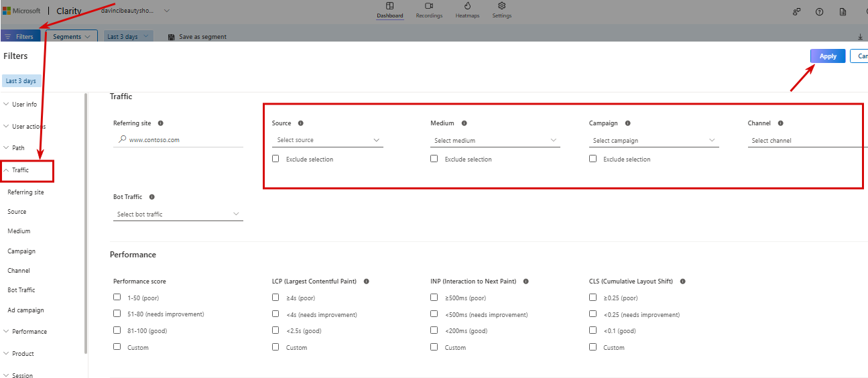Click the feedback community icon
The image size is (868, 378).
coord(796,11)
